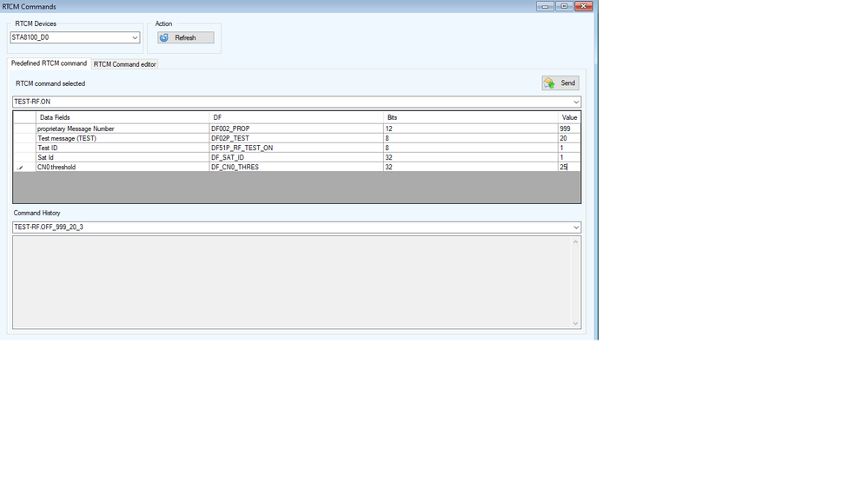Click the Test ID value cell
This screenshot has height=488, width=868.
coord(569,148)
